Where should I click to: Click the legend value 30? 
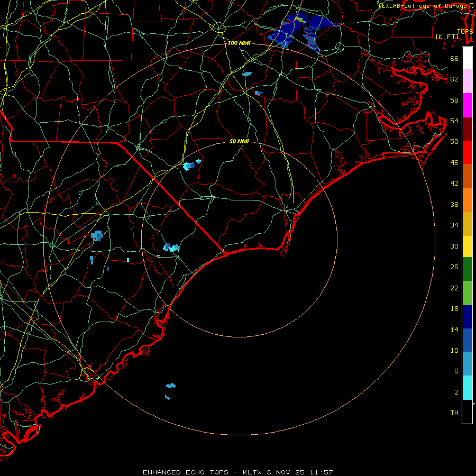454,246
